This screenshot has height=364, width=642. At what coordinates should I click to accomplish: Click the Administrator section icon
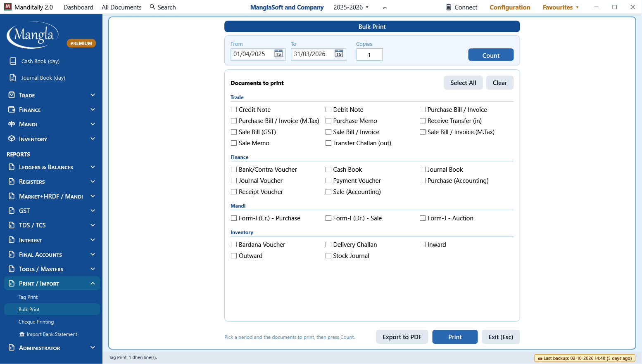tap(12, 347)
